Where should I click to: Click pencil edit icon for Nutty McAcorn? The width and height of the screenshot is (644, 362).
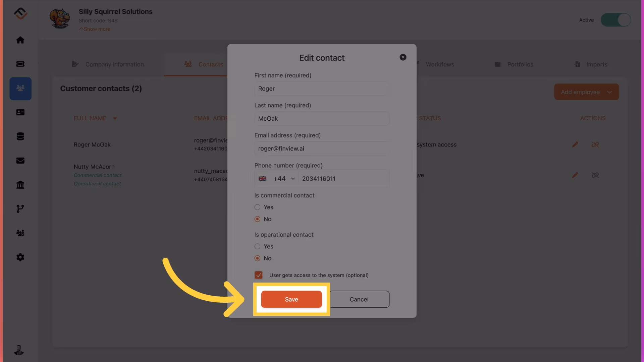(x=575, y=175)
